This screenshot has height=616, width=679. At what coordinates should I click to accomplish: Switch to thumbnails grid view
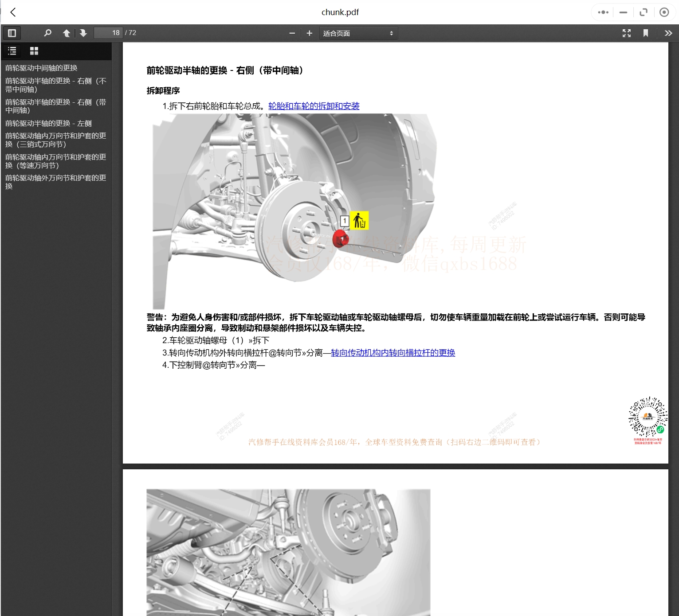(34, 51)
